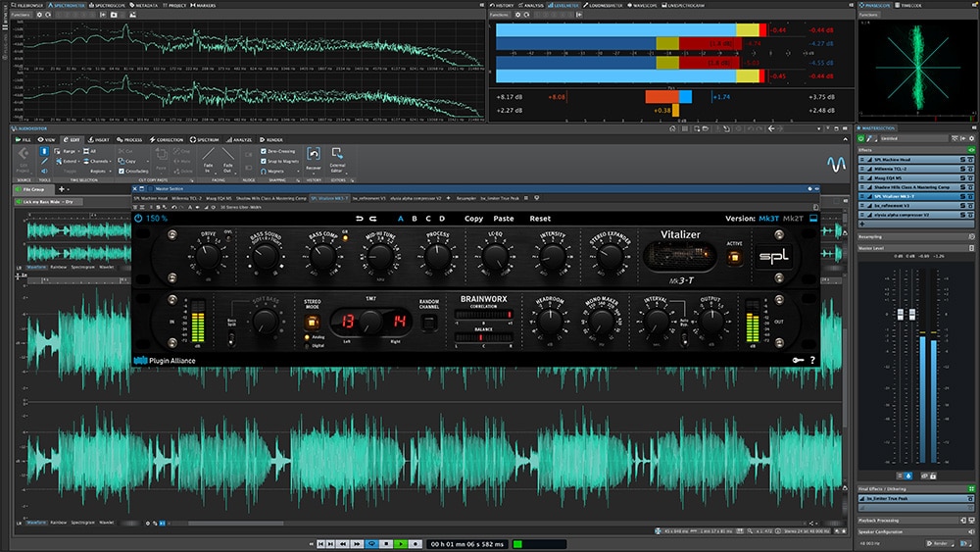Screen dimensions: 980x552
Task: Click the Plugin Alliance key icon
Action: coord(798,360)
